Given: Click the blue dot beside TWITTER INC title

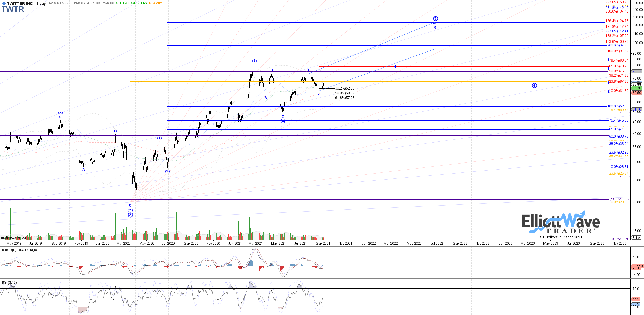Looking at the screenshot, I should point(4,3).
